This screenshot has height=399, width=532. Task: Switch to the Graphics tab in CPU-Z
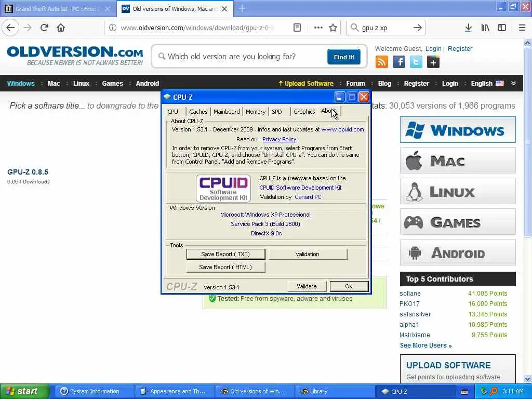304,112
